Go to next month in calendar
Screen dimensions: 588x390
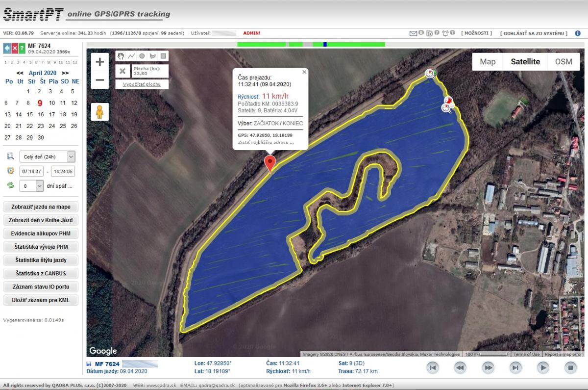65,73
